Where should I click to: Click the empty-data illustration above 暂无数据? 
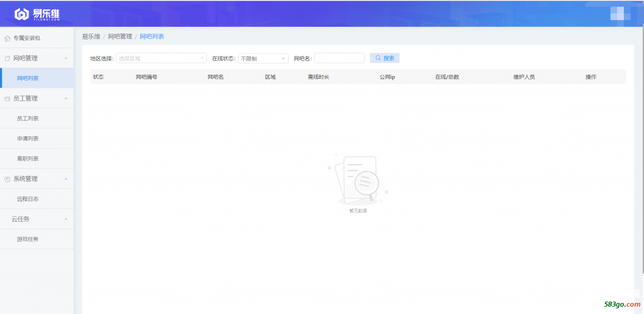click(x=357, y=180)
